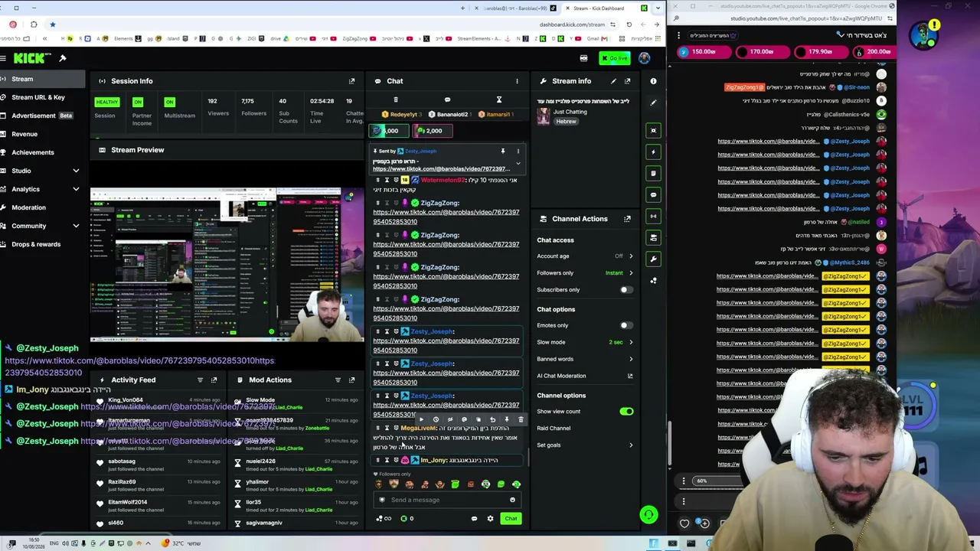Click the green Chat send button
This screenshot has width=980, height=551.
coord(511,519)
